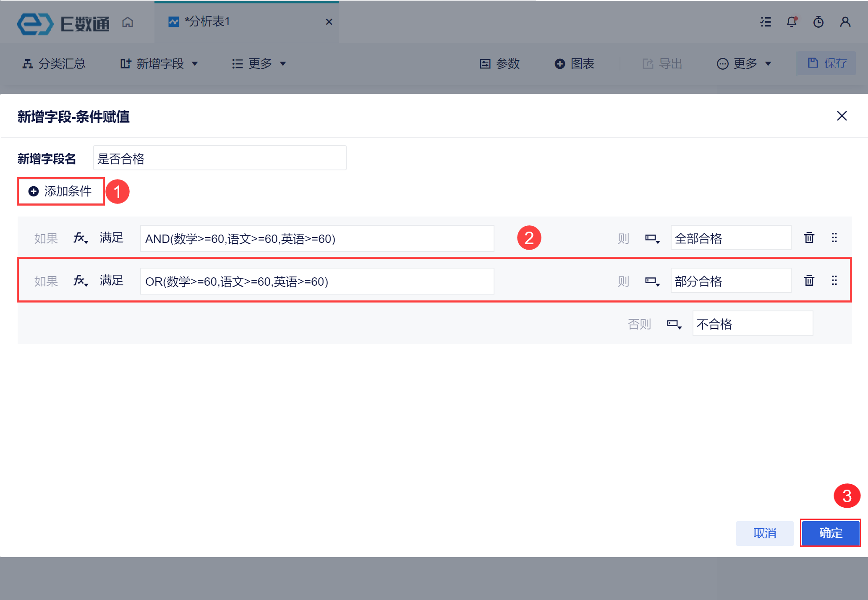Open the value type dropdown before 不合格
This screenshot has width=868, height=600.
[x=674, y=324]
